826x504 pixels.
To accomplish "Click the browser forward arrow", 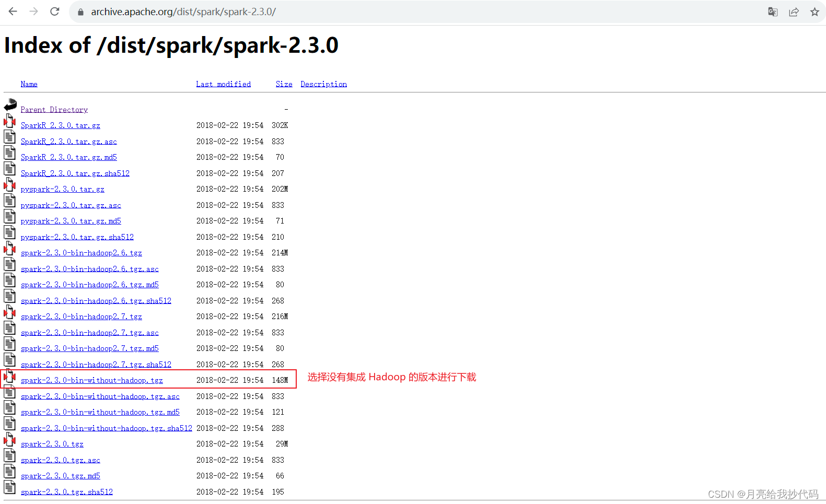I will point(34,11).
